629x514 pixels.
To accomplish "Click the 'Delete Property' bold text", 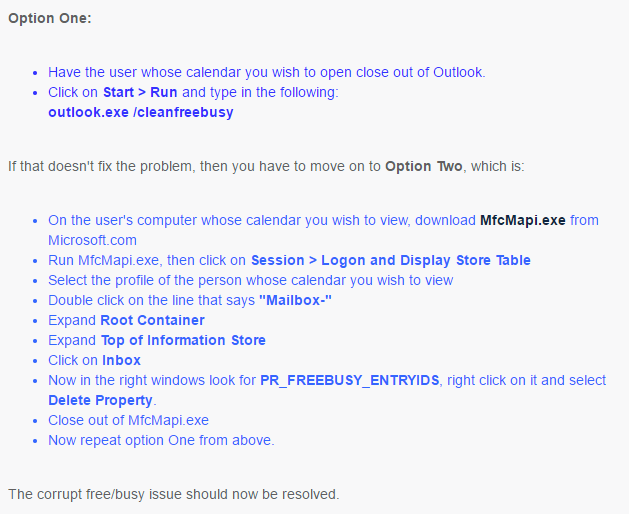I will [x=100, y=400].
